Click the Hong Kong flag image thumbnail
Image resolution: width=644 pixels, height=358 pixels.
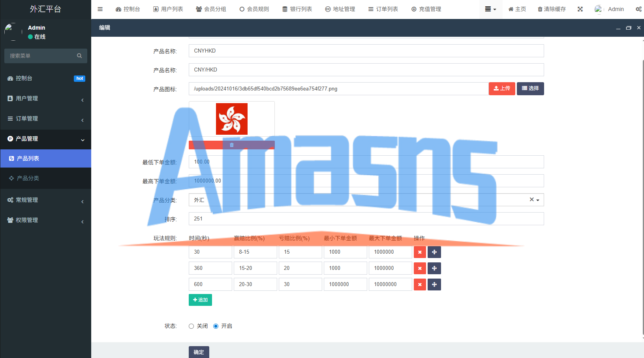[232, 119]
